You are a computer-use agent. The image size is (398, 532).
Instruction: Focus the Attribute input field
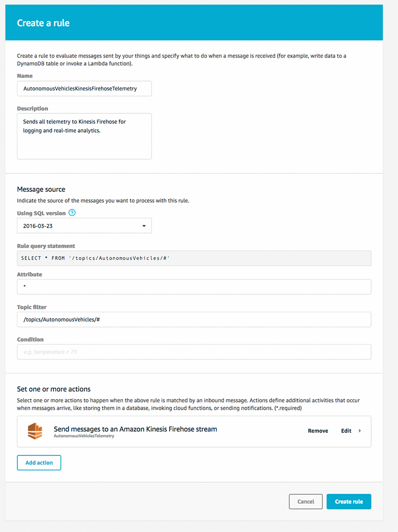[x=194, y=287]
